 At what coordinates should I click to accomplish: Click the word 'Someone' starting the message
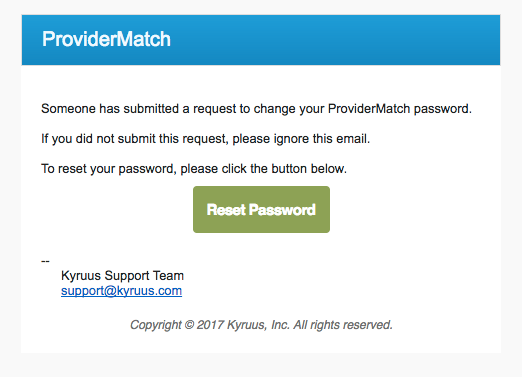68,109
